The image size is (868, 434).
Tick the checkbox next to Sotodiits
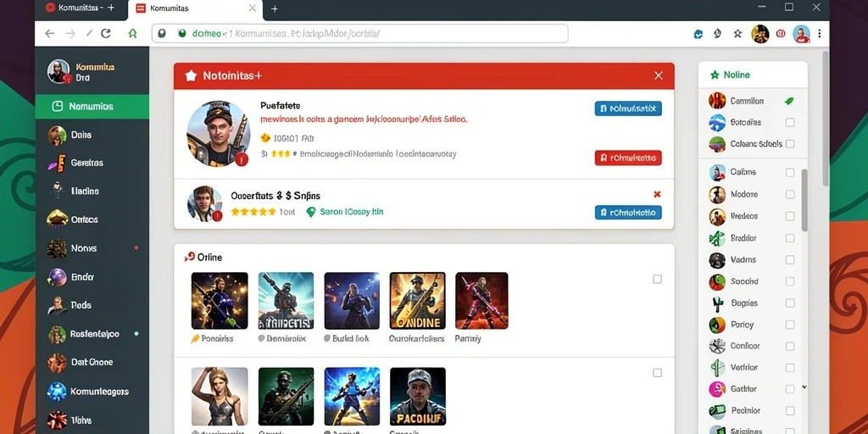point(790,122)
